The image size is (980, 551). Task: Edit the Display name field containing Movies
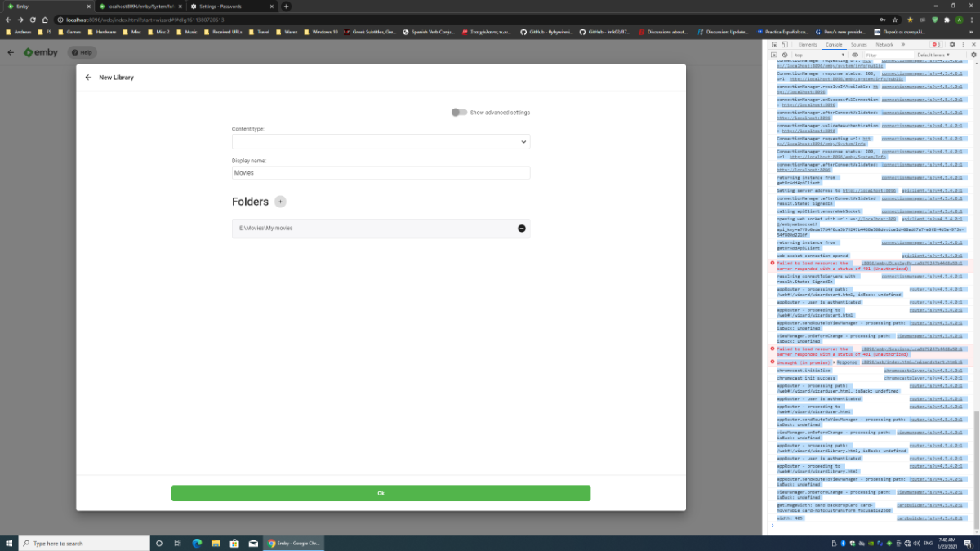381,173
